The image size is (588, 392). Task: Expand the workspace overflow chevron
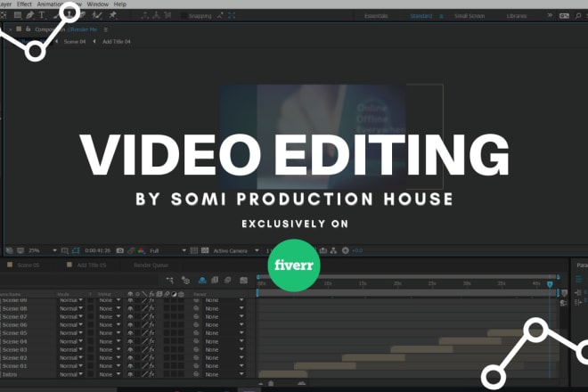550,15
